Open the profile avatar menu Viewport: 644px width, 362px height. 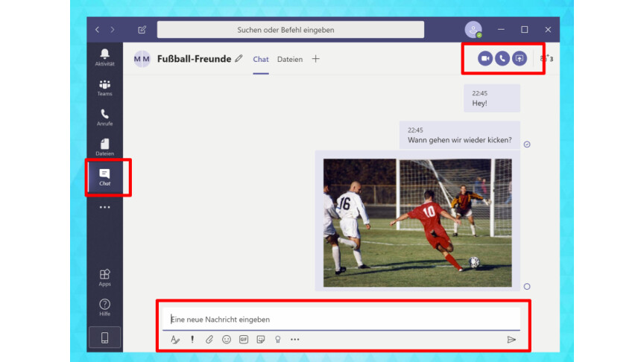pyautogui.click(x=473, y=30)
